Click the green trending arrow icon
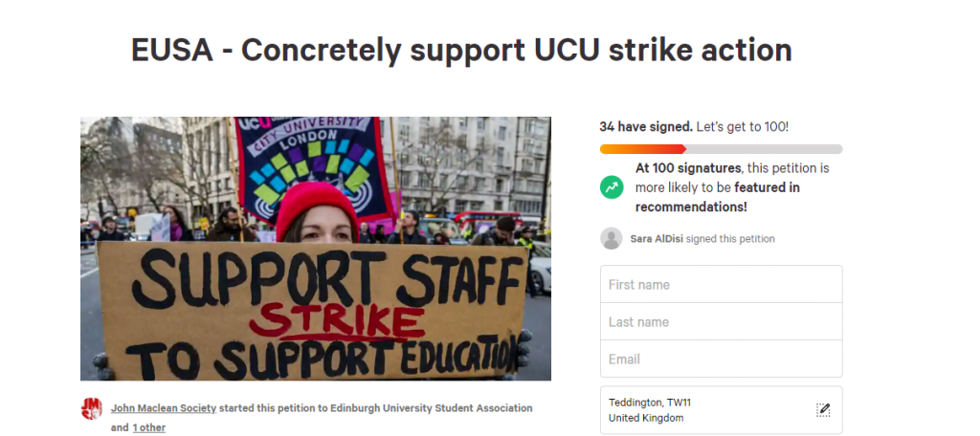This screenshot has height=436, width=980. coord(612,187)
